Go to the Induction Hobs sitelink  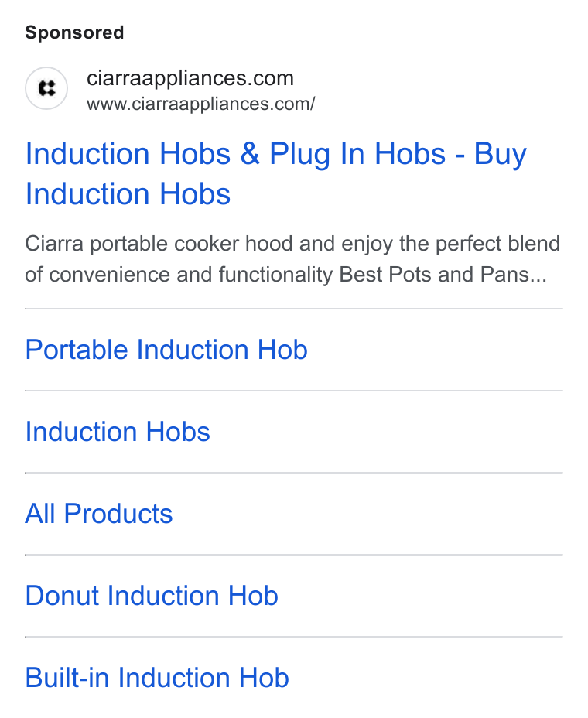pyautogui.click(x=118, y=432)
